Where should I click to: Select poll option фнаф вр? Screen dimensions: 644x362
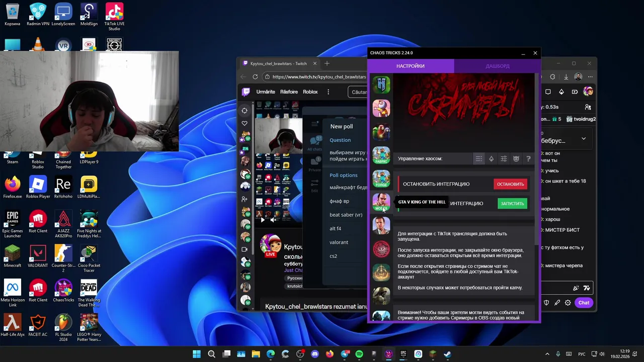coord(339,201)
